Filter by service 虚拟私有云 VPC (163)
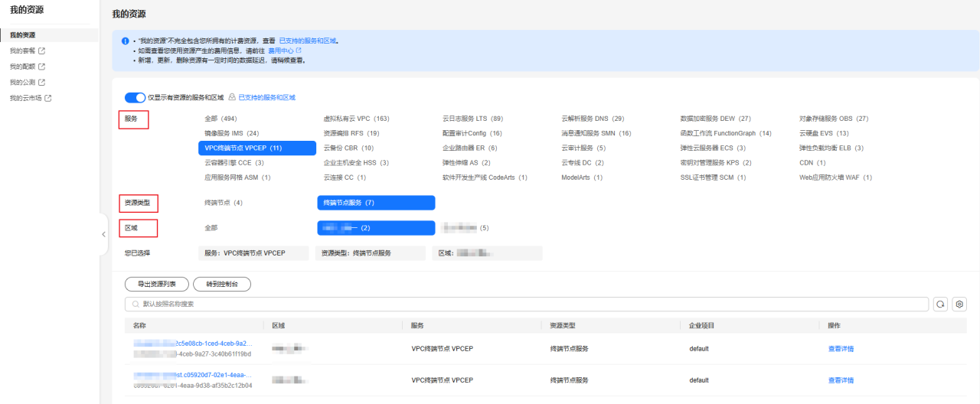 click(356, 119)
